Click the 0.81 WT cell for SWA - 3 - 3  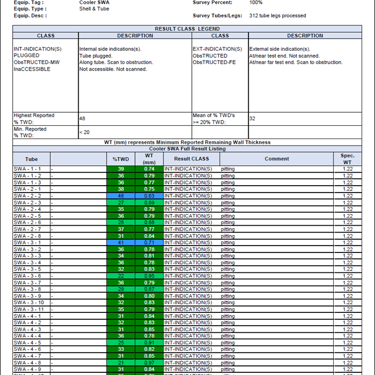149,256
